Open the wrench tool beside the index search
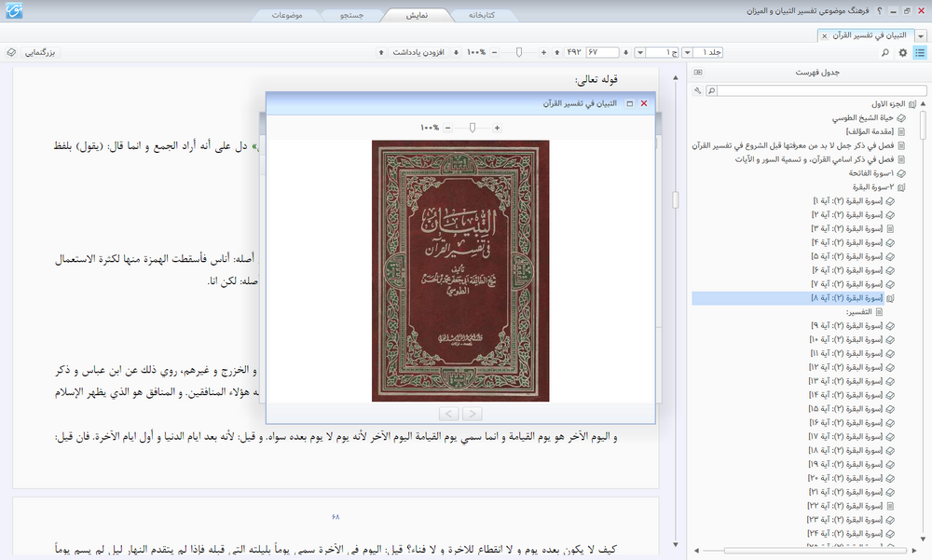932x560 pixels. (x=697, y=90)
